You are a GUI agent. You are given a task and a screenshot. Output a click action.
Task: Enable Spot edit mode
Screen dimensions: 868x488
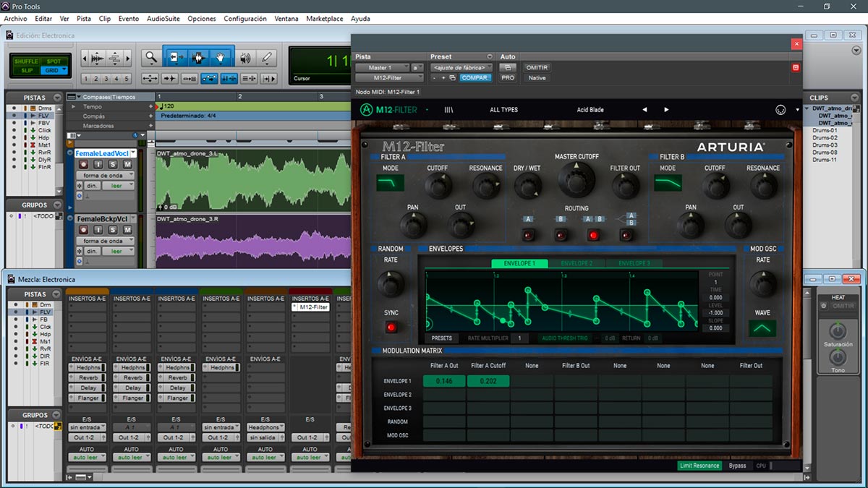(54, 61)
